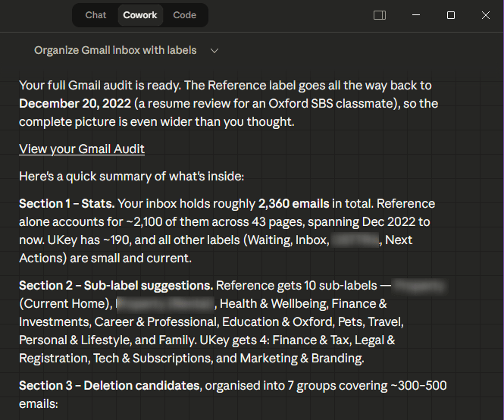Click the blurred text before '(Current Home)'
Viewport: 504px width, 420px height.
coord(421,287)
